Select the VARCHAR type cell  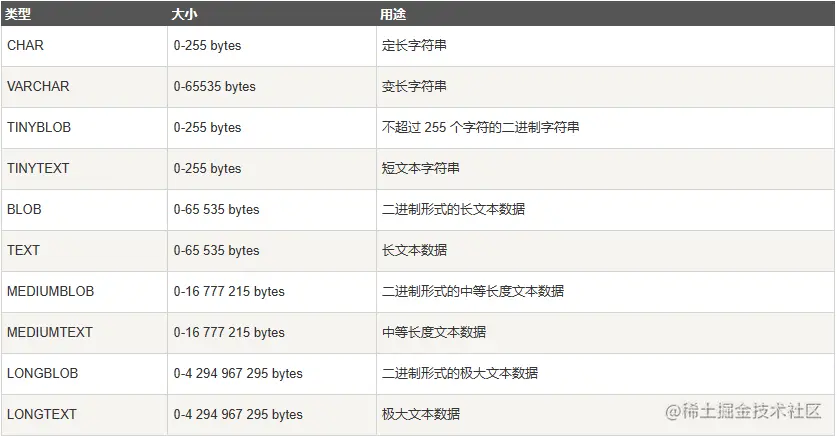38,87
